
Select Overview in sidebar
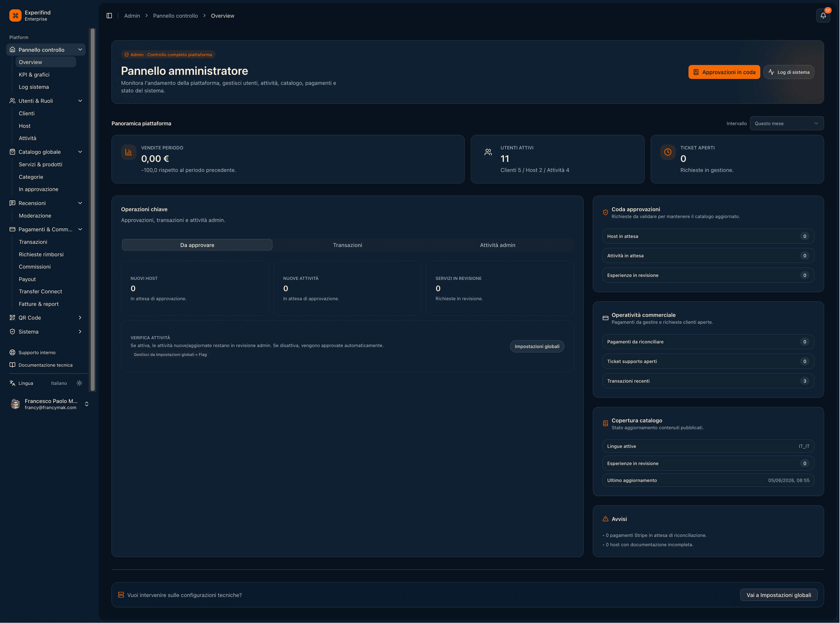pyautogui.click(x=46, y=62)
